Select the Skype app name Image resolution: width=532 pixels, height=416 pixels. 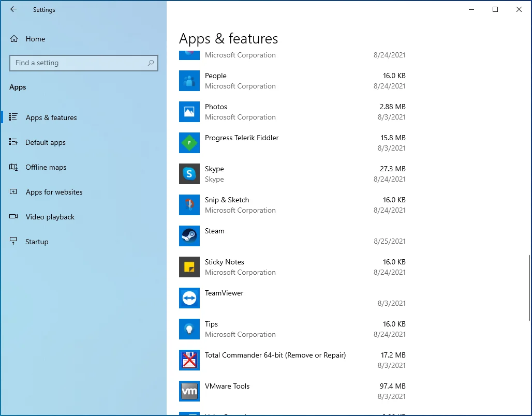pos(214,169)
